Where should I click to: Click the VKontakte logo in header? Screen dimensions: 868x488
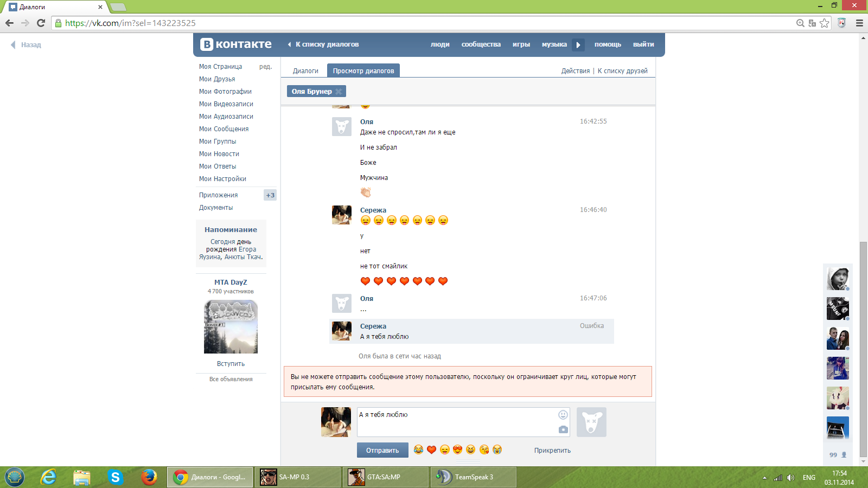(x=236, y=44)
